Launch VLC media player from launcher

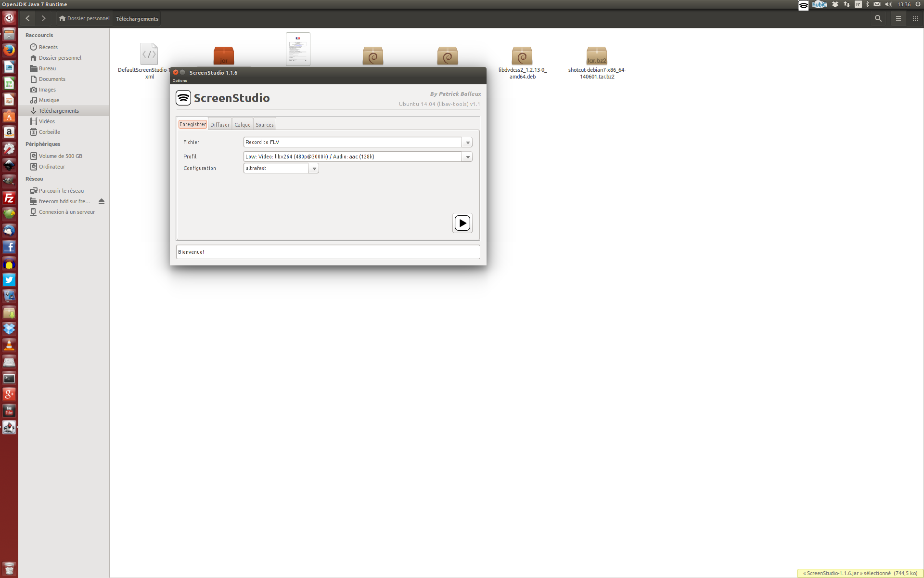point(9,345)
